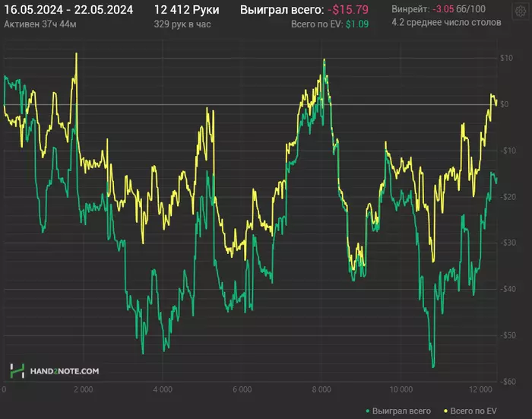Viewport: 532px width, 419px height.
Task: Click the yellow legend dot for Всего по EV
Action: tap(446, 411)
